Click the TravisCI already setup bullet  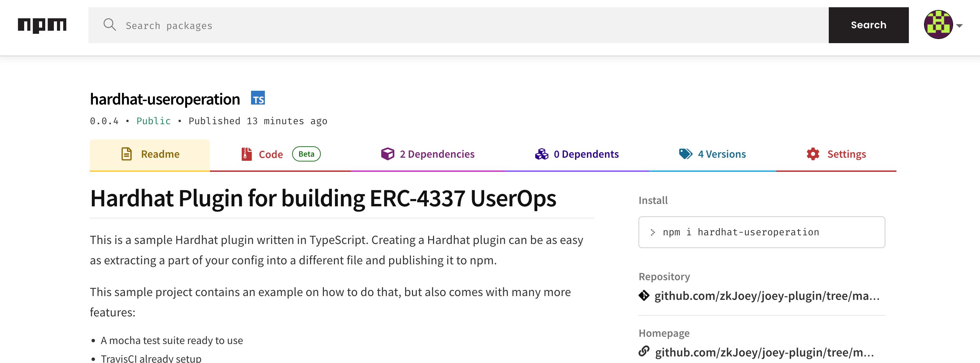(151, 358)
